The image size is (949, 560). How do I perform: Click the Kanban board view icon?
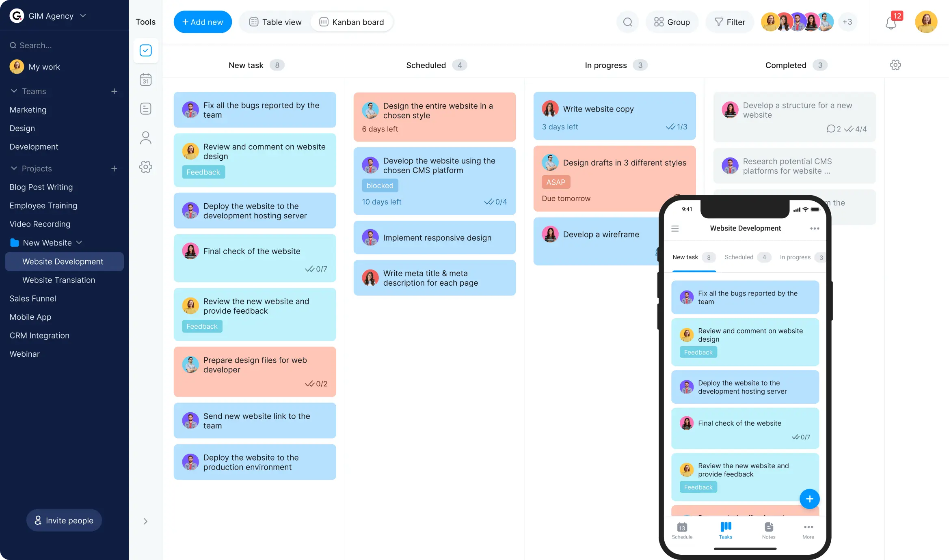324,22
